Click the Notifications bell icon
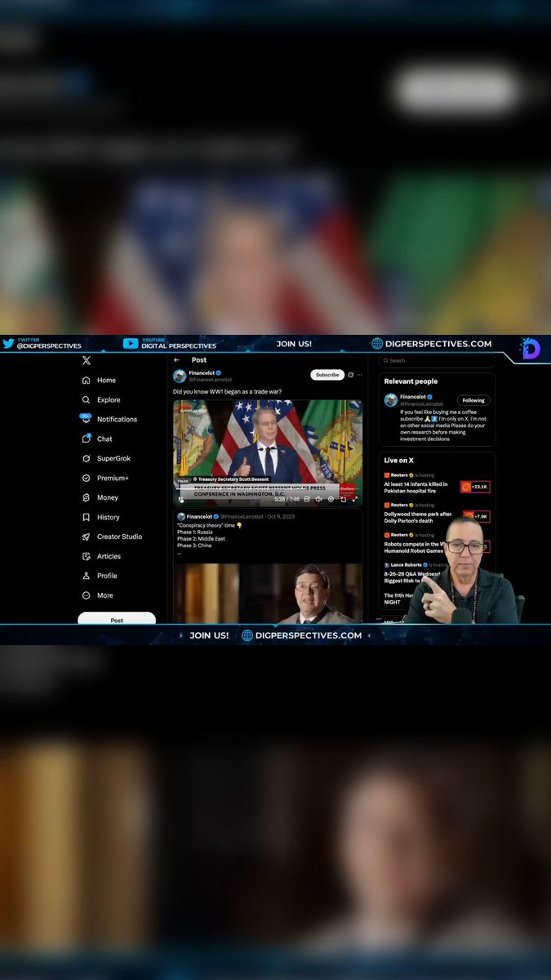Viewport: 551px width, 980px height. click(87, 420)
